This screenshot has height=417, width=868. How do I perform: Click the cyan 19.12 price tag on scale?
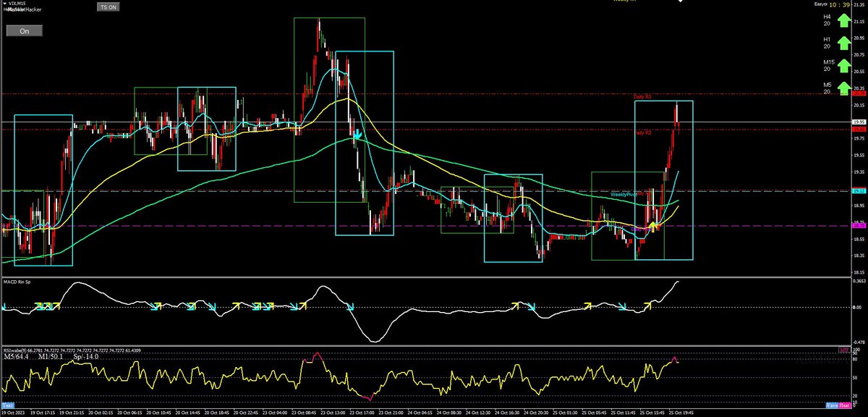[x=859, y=191]
